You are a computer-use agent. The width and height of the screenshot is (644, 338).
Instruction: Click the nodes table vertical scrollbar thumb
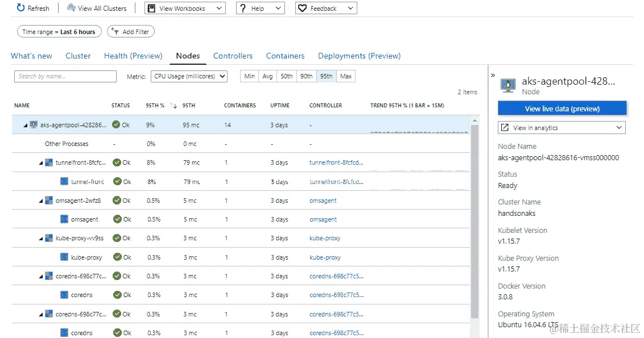tap(474, 222)
